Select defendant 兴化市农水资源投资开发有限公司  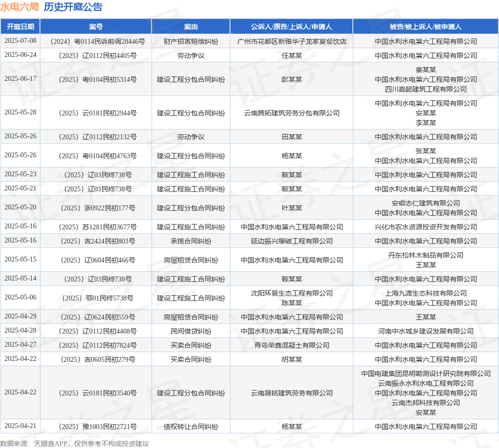point(426,227)
